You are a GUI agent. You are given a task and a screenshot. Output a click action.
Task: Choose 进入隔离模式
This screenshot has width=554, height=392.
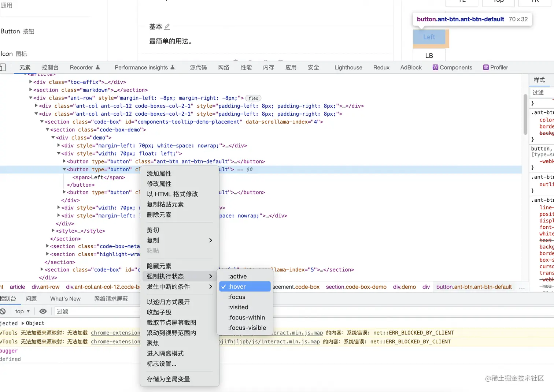[x=180, y=353]
